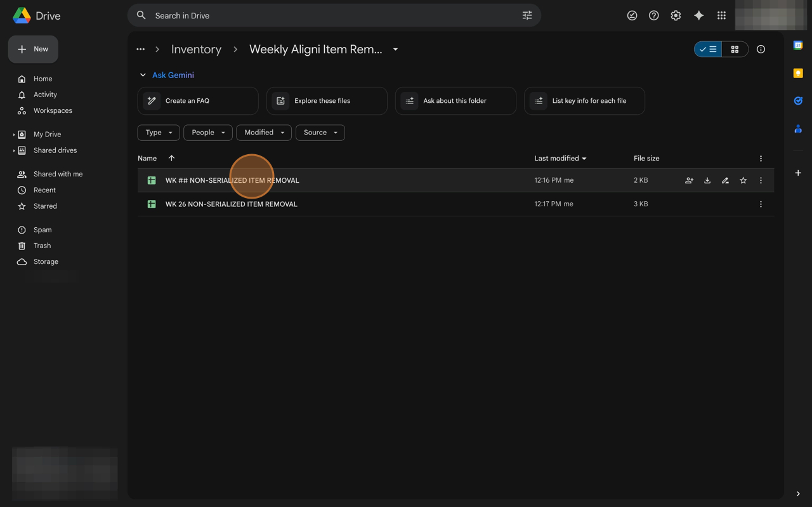
Task: Open Trash in the sidebar
Action: pos(42,246)
